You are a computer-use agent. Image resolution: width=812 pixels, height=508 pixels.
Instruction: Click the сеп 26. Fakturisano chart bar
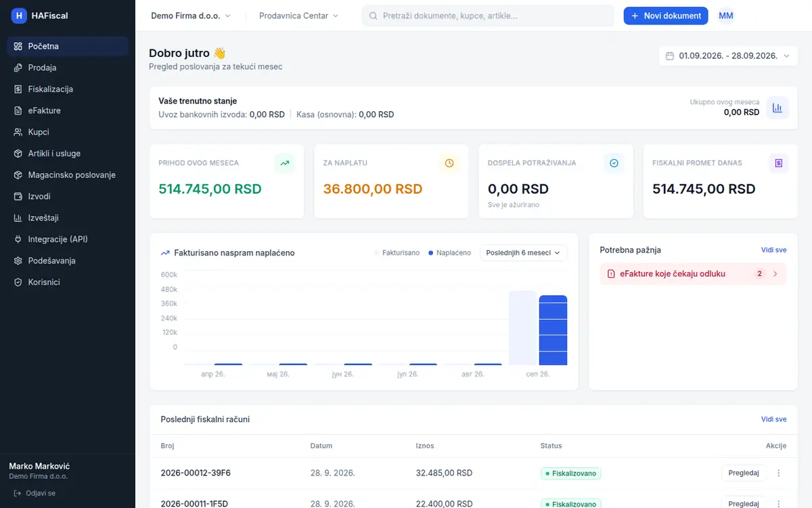(522, 328)
